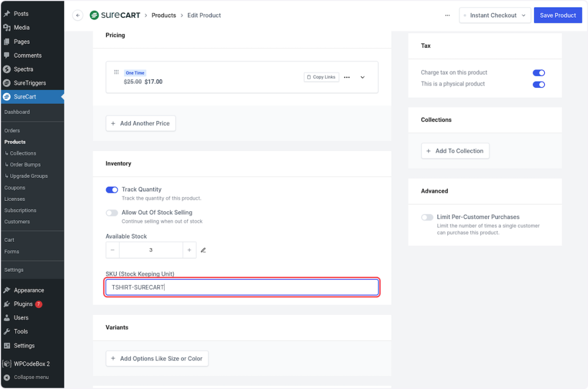This screenshot has height=389, width=588.
Task: Click the pencil edit icon next to stock
Action: [x=203, y=250]
